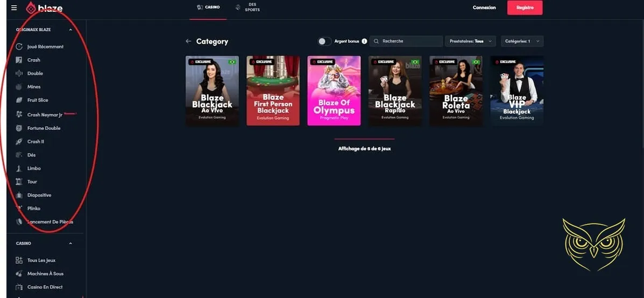Click the Mines game sidebar icon

click(19, 87)
